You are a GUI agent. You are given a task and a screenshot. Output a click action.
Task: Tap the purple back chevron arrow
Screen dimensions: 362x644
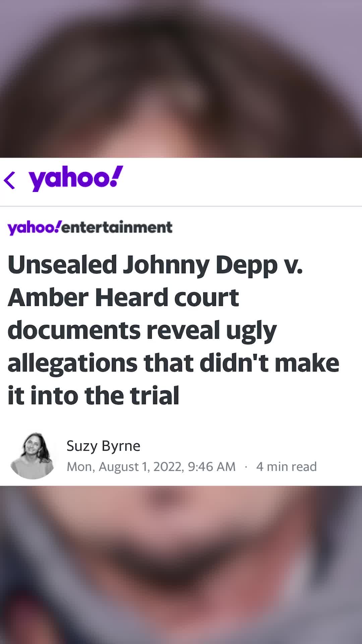[10, 180]
